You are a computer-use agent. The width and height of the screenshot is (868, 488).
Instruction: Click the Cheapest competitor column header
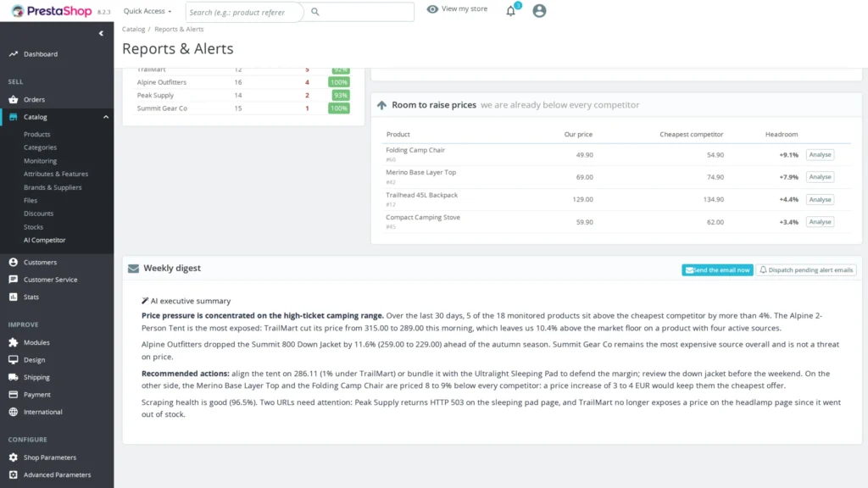click(692, 135)
